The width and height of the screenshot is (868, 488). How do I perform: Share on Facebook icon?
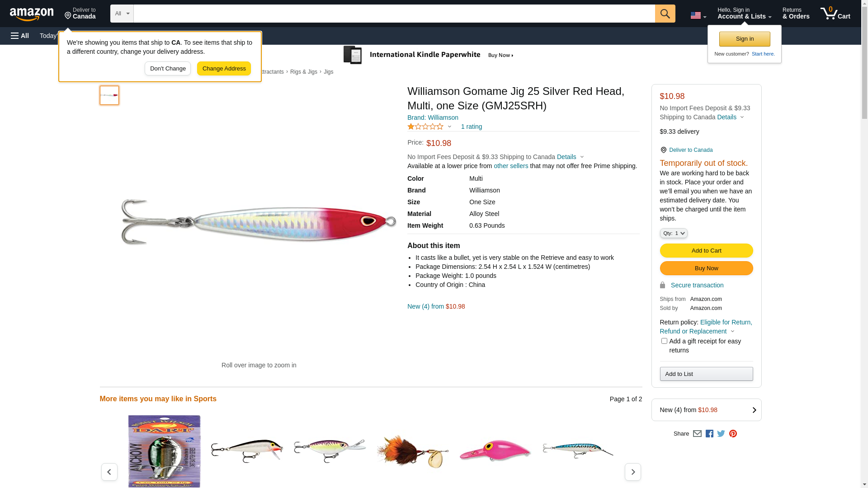click(x=709, y=434)
